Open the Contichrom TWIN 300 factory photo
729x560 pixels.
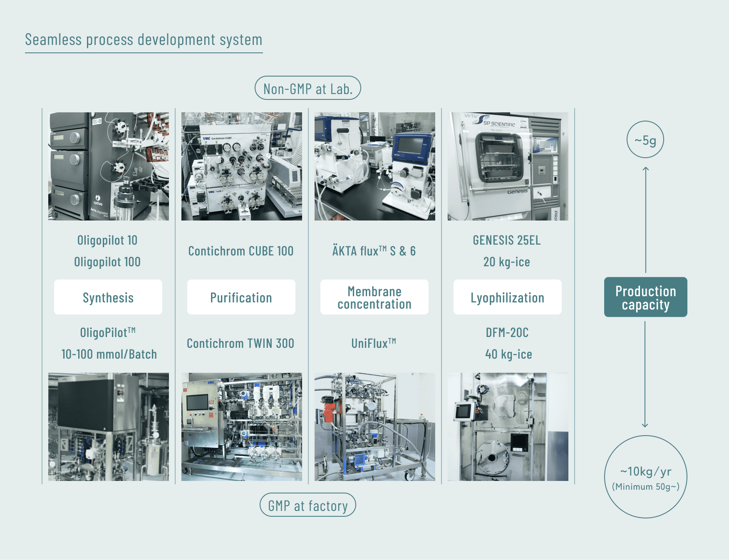tap(242, 427)
